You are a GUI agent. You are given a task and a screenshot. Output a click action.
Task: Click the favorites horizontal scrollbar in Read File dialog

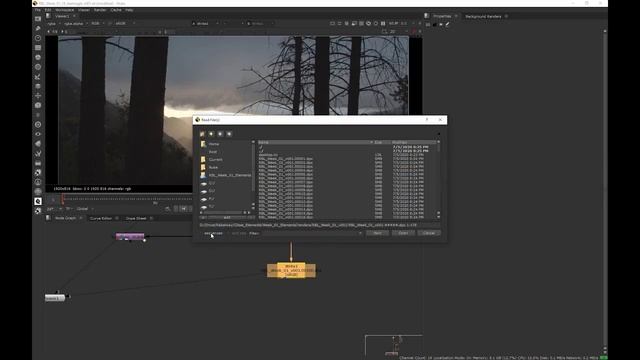pyautogui.click(x=226, y=213)
